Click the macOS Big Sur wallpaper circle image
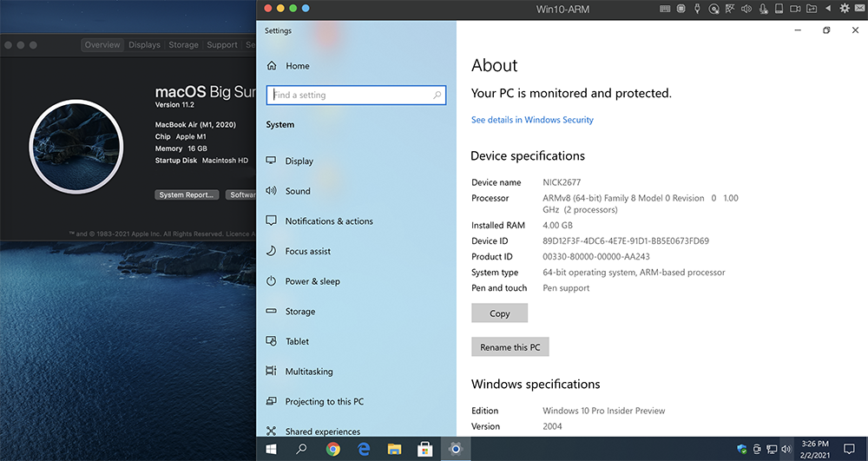The image size is (868, 461). coord(76,147)
